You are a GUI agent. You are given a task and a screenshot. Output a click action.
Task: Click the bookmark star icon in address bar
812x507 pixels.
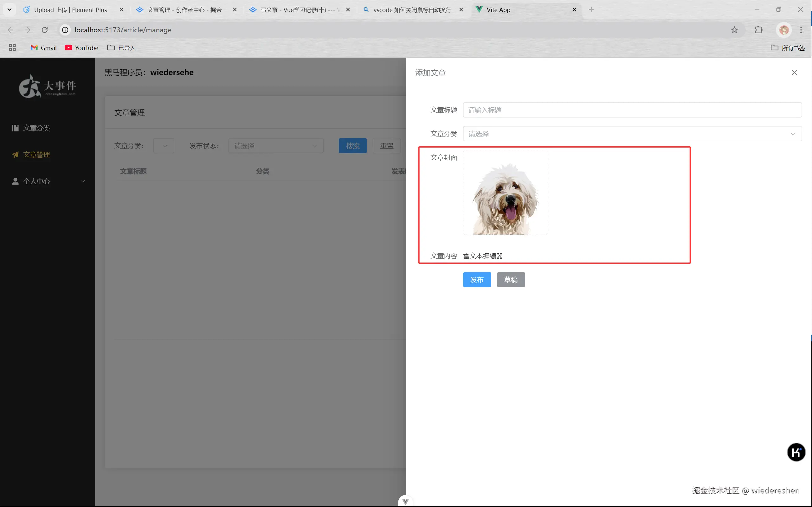click(x=734, y=30)
